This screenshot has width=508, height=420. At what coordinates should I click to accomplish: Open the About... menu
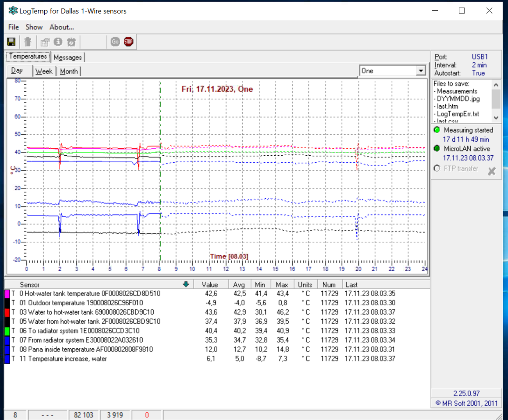(x=62, y=27)
